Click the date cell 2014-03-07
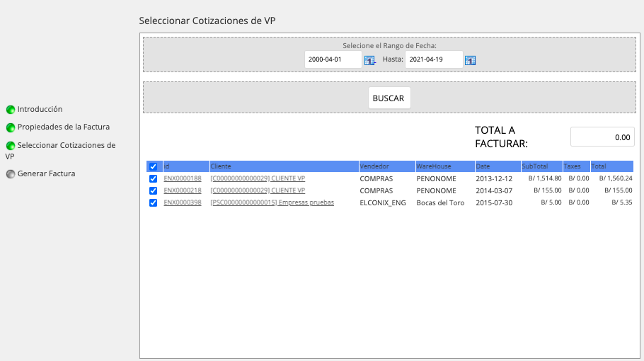The width and height of the screenshot is (644, 361). [494, 190]
